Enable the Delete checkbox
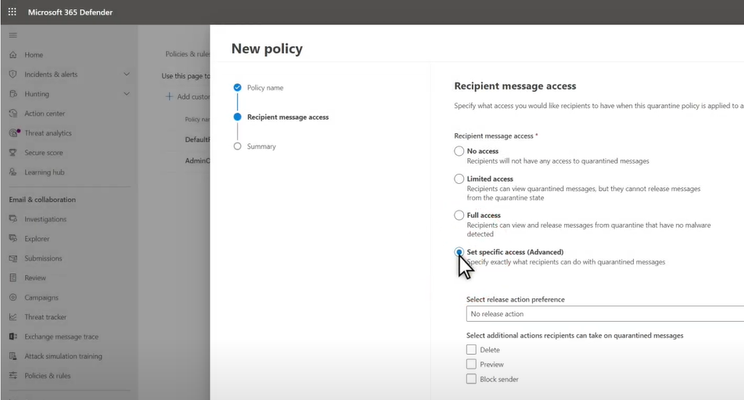Screen dimensions: 744x400 coord(471,350)
